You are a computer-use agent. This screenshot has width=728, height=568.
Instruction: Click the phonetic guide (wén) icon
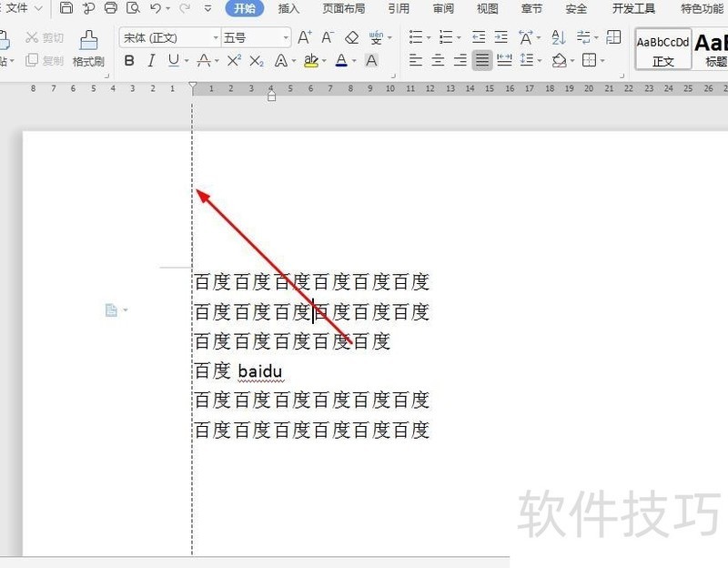pos(376,37)
